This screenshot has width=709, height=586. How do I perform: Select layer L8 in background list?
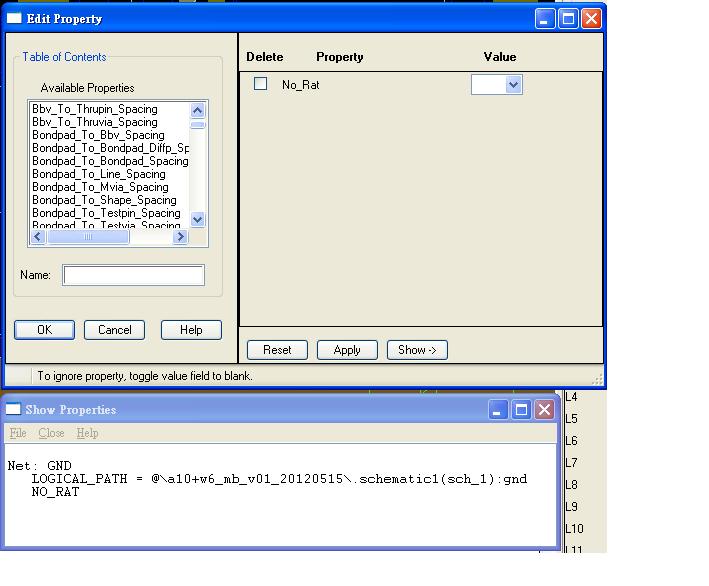572,485
